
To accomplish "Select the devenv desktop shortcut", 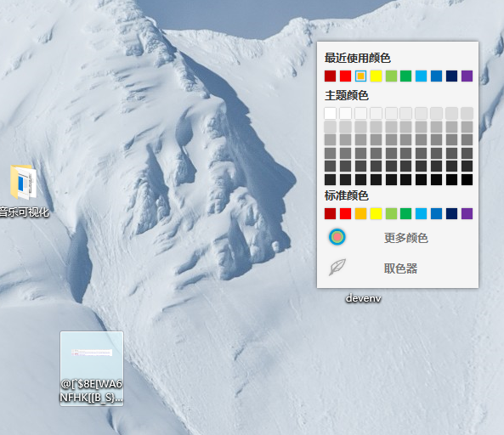I will click(x=363, y=298).
